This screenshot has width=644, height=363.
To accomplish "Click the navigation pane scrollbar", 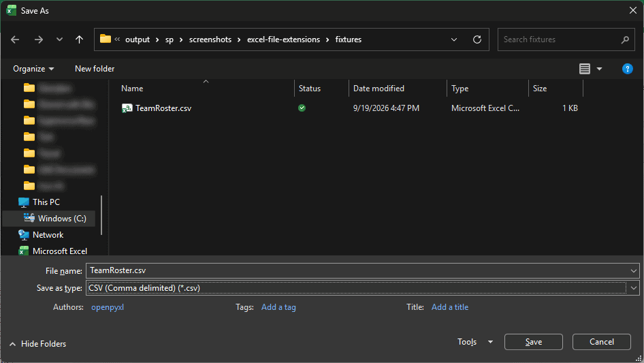I will 101,215.
